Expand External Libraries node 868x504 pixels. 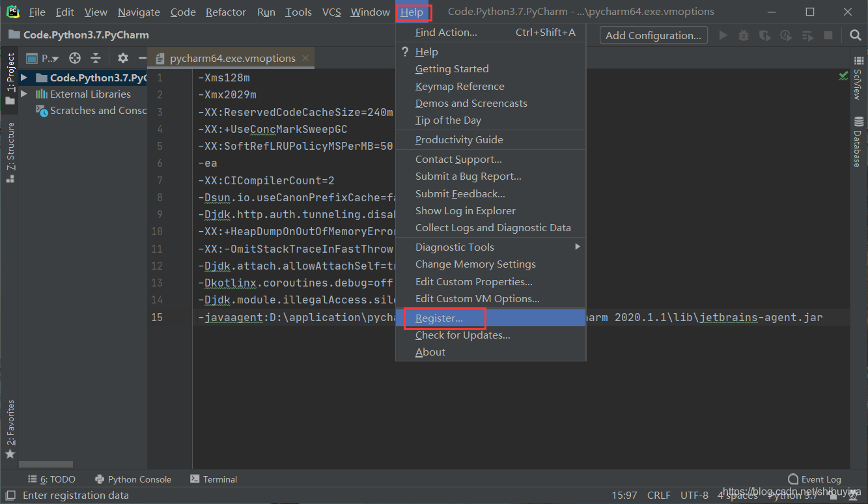[x=24, y=94]
